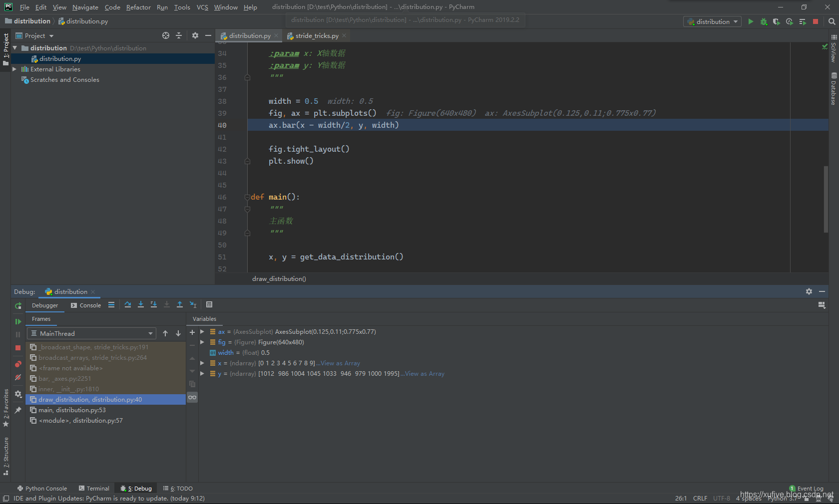Viewport: 839px width, 504px height.
Task: Click Run with concurrency diagram icon
Action: coord(803,21)
